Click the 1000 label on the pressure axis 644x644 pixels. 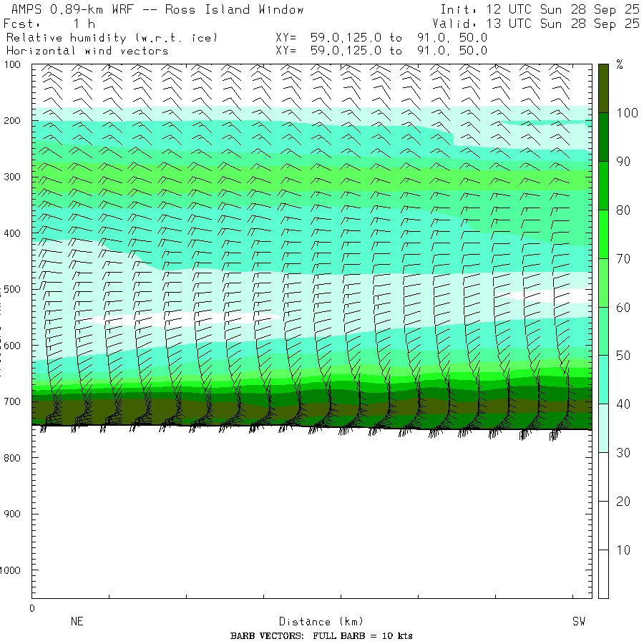[x=10, y=570]
